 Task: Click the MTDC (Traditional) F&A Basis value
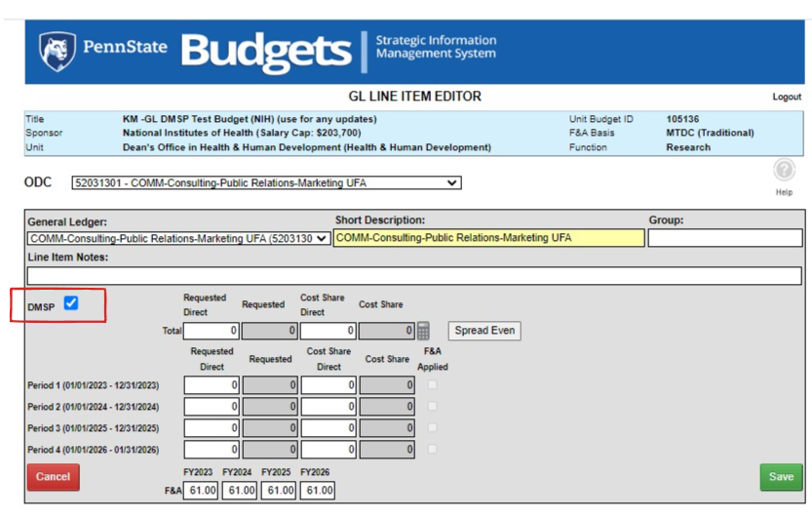(710, 133)
